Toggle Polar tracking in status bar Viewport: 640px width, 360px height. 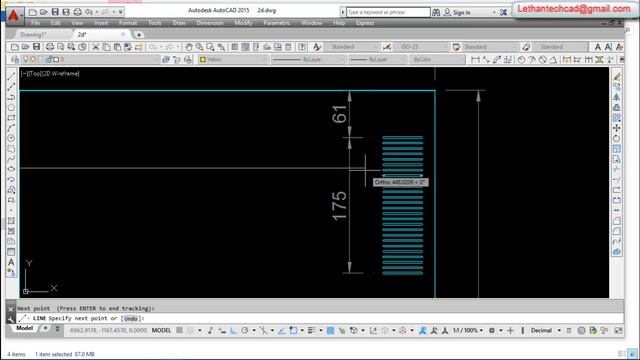[x=244, y=330]
